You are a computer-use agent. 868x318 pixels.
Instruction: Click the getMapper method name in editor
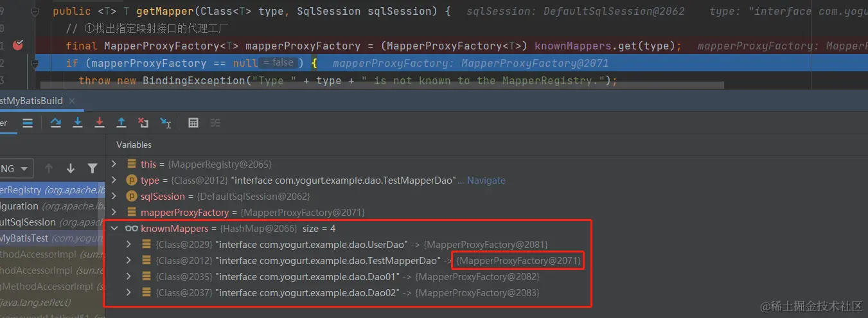pos(164,12)
